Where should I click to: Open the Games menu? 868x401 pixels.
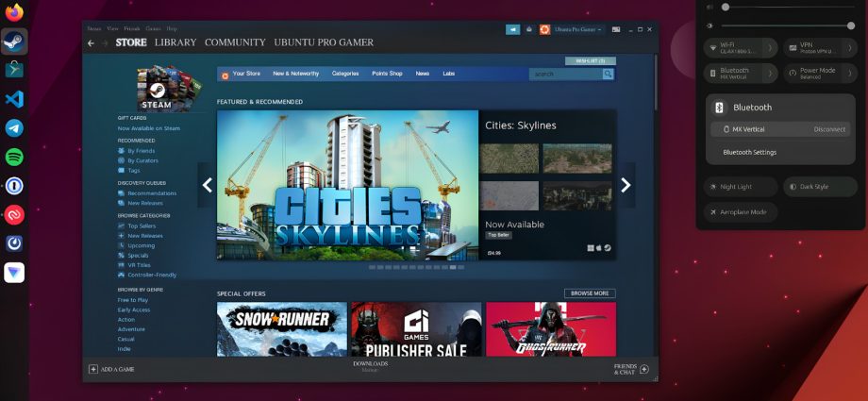tap(154, 29)
